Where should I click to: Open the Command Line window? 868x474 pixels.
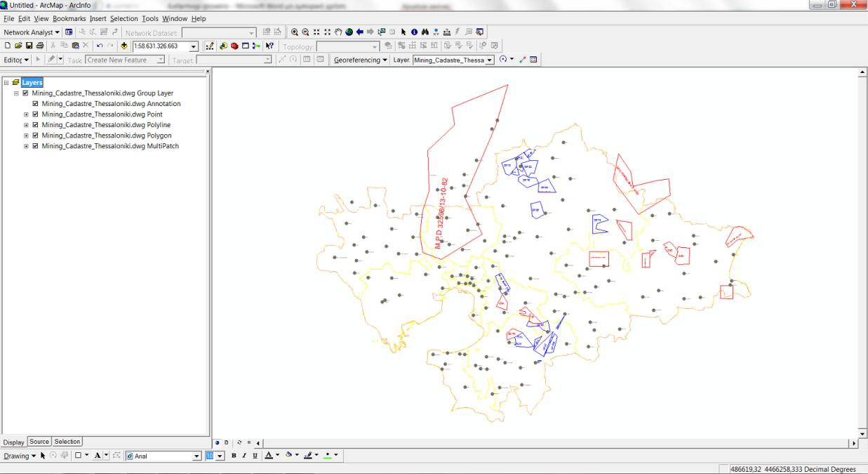click(246, 46)
